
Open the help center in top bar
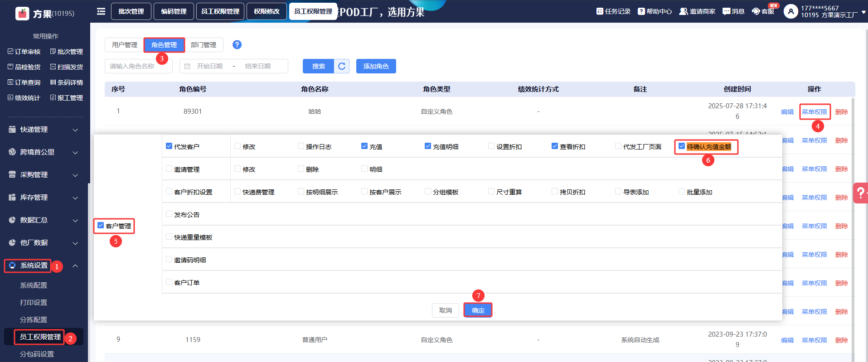pyautogui.click(x=655, y=11)
